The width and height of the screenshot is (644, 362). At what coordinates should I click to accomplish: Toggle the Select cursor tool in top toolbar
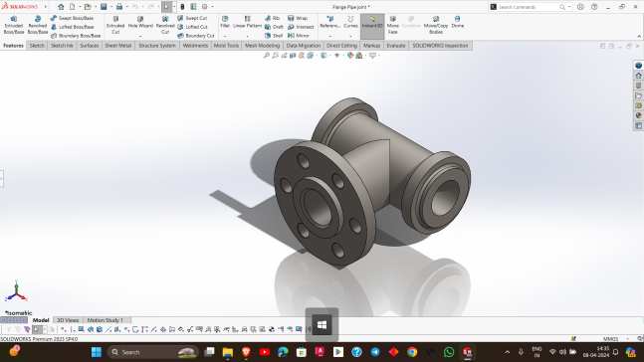click(x=166, y=7)
